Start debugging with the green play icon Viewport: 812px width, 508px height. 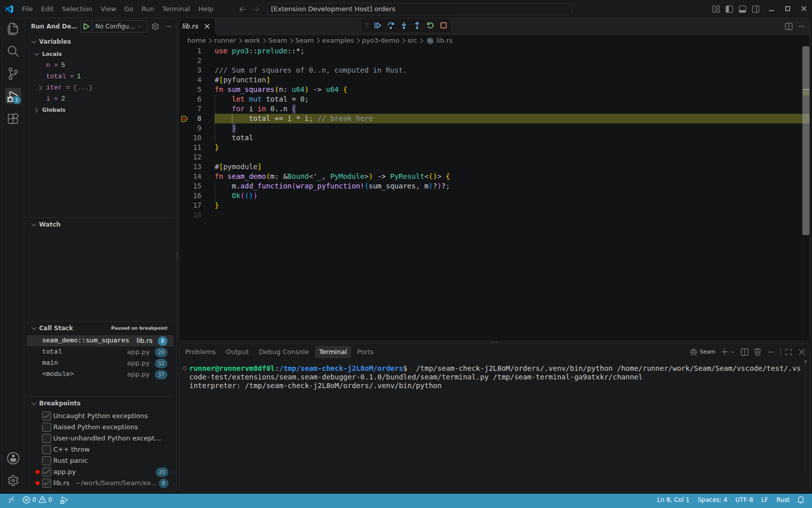[x=86, y=26]
